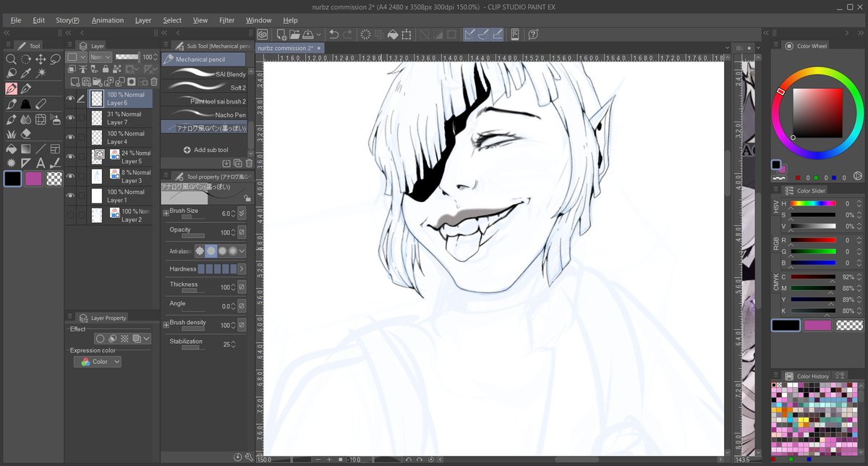Open the anti-aliasing dropdown arrow

[242, 251]
